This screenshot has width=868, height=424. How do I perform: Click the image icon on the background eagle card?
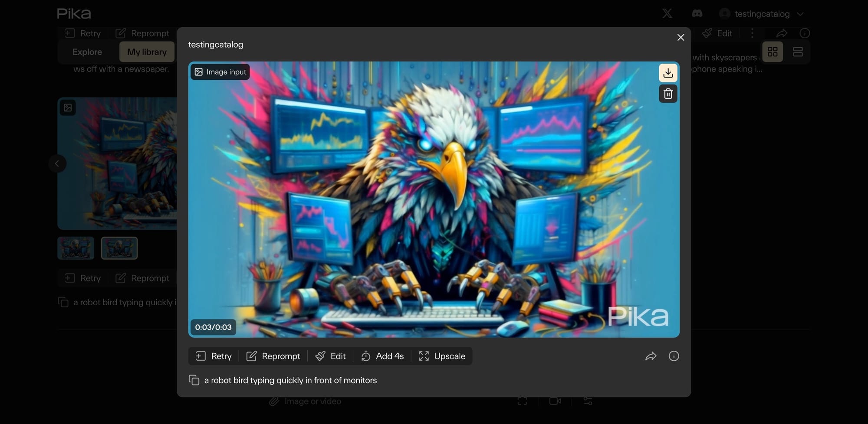tap(68, 108)
